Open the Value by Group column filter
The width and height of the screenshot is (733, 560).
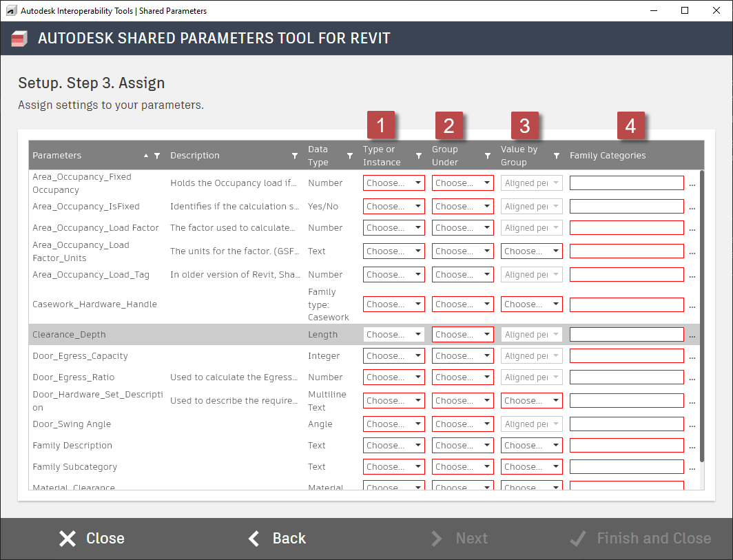557,156
